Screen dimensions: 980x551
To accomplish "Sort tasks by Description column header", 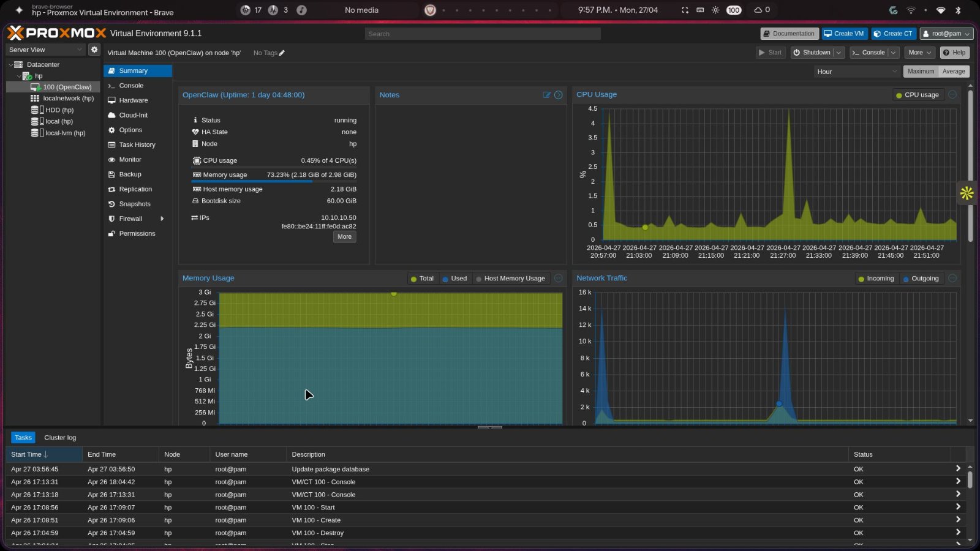I will coord(567,454).
